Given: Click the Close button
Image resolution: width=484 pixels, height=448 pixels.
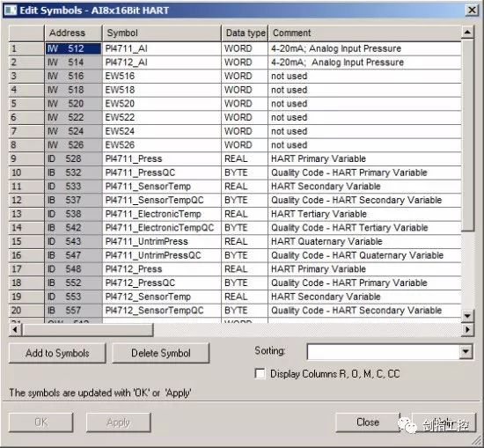Looking at the screenshot, I should [x=368, y=422].
